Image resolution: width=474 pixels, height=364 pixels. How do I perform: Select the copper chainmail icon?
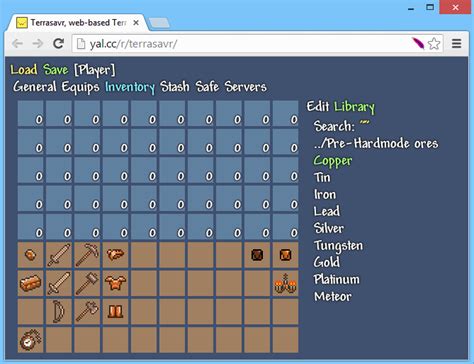tap(115, 283)
